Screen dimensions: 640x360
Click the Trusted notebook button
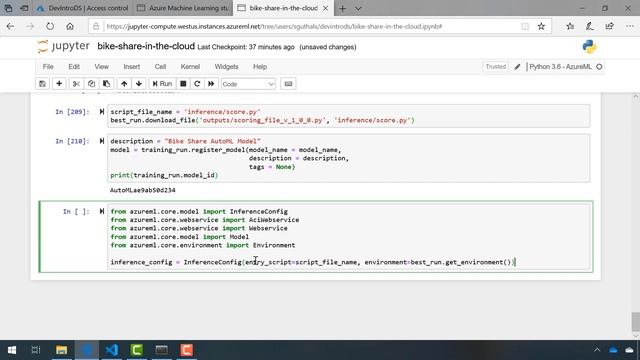[496, 67]
